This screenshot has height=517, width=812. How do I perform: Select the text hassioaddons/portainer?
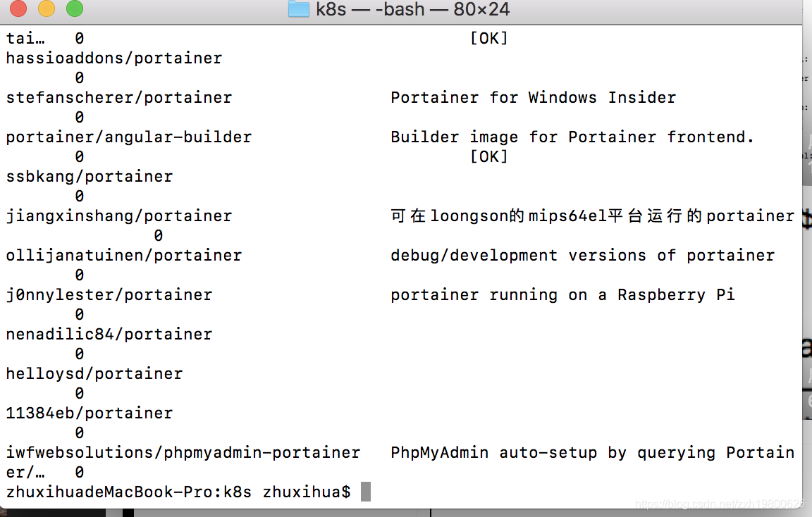pyautogui.click(x=114, y=58)
